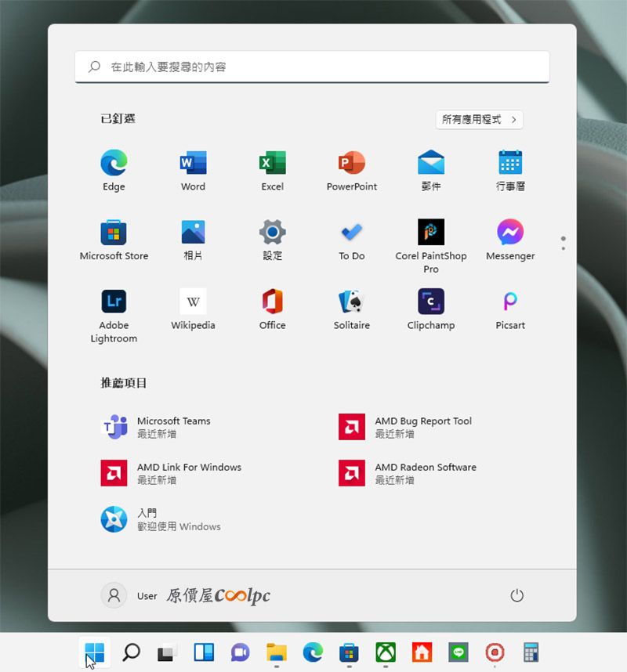This screenshot has width=627, height=672.
Task: Open LINE app on the taskbar
Action: (458, 652)
